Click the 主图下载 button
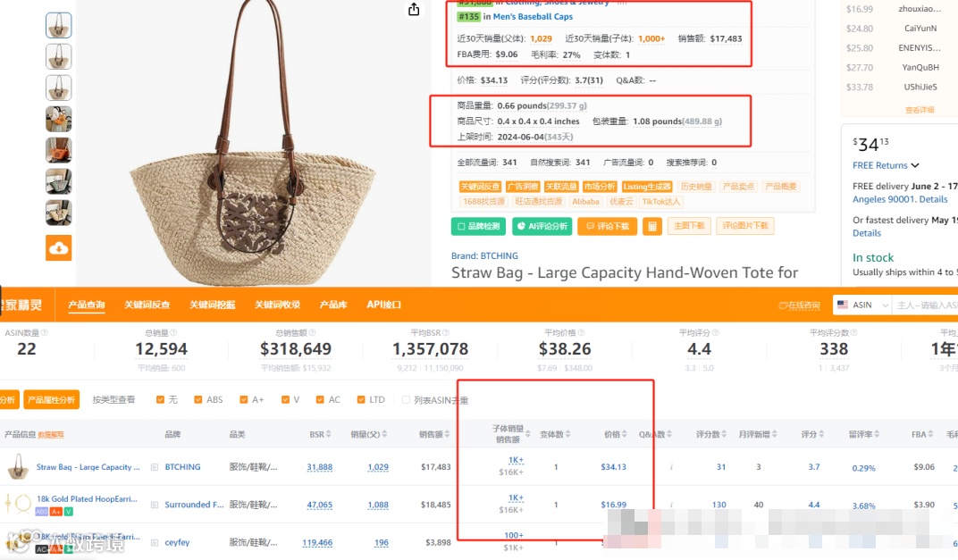Screen dimensions: 958x560 coord(688,226)
